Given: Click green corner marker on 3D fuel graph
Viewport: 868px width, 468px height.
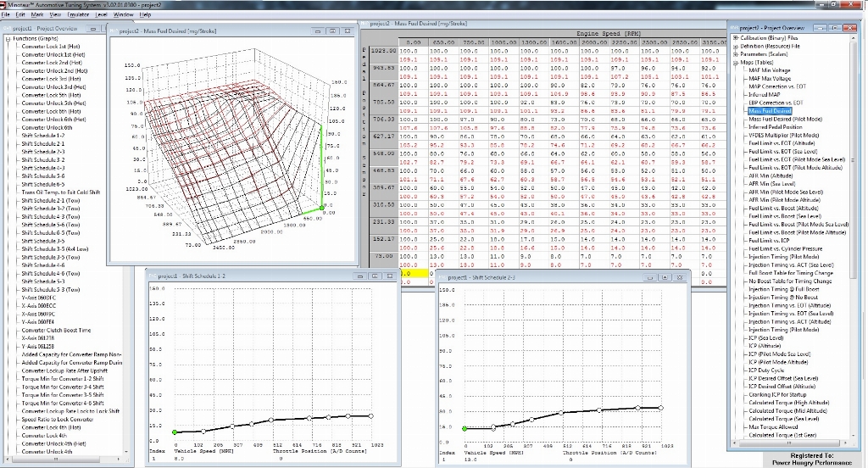Looking at the screenshot, I should pyautogui.click(x=322, y=208).
